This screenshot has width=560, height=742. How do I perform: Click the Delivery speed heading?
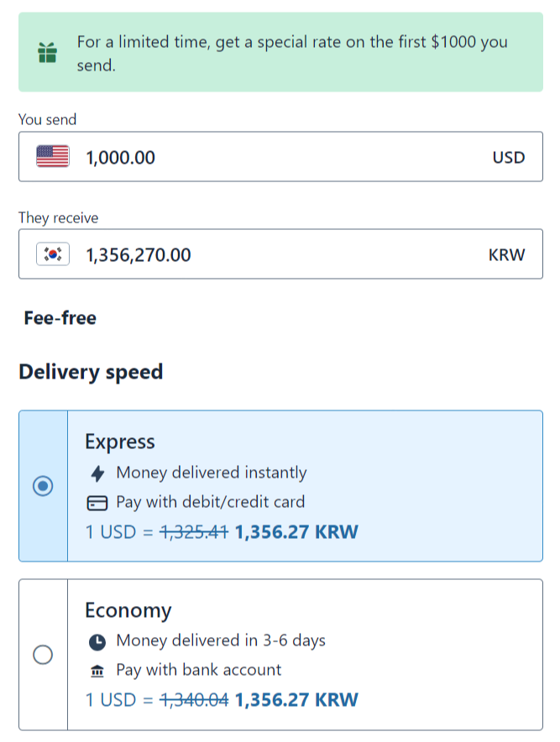[91, 372]
